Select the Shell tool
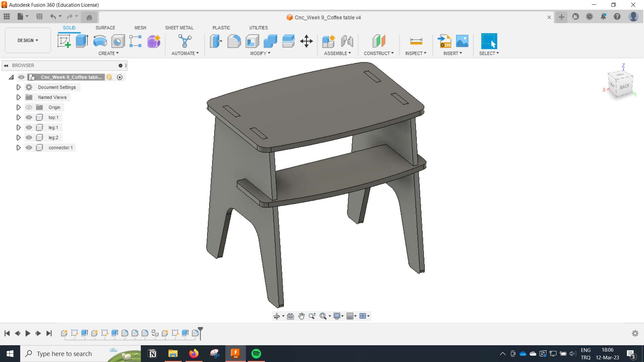The width and height of the screenshot is (644, 362). click(x=252, y=41)
